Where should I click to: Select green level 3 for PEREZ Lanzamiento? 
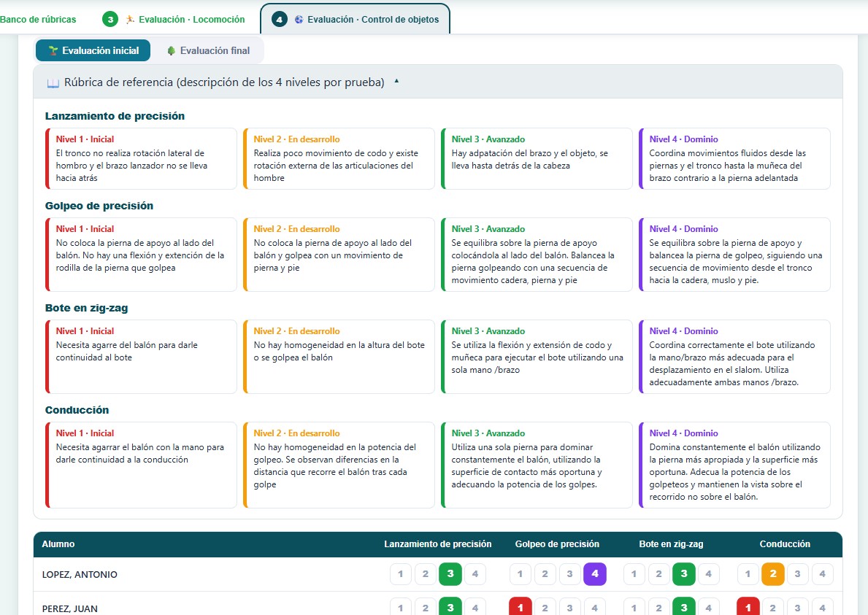pos(450,608)
